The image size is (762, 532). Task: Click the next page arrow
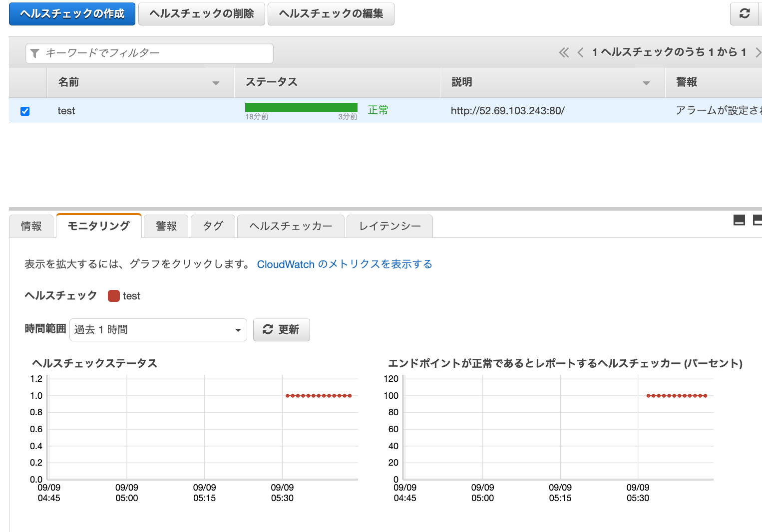759,52
